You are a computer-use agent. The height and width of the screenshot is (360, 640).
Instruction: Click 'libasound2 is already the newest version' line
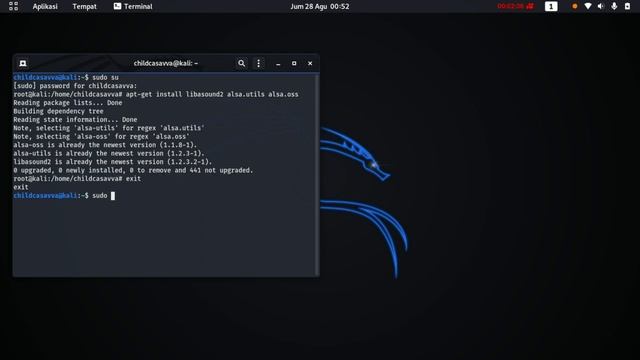click(113, 162)
